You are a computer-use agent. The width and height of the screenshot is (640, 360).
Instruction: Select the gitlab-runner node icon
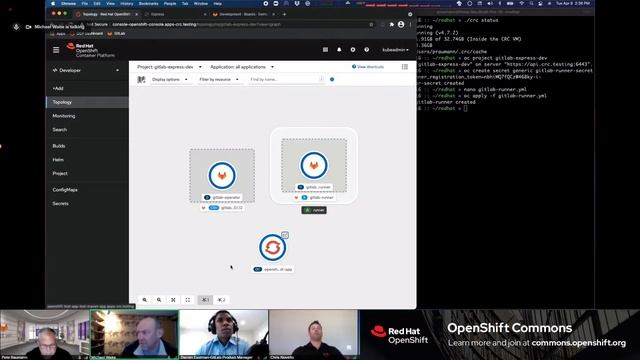click(313, 165)
